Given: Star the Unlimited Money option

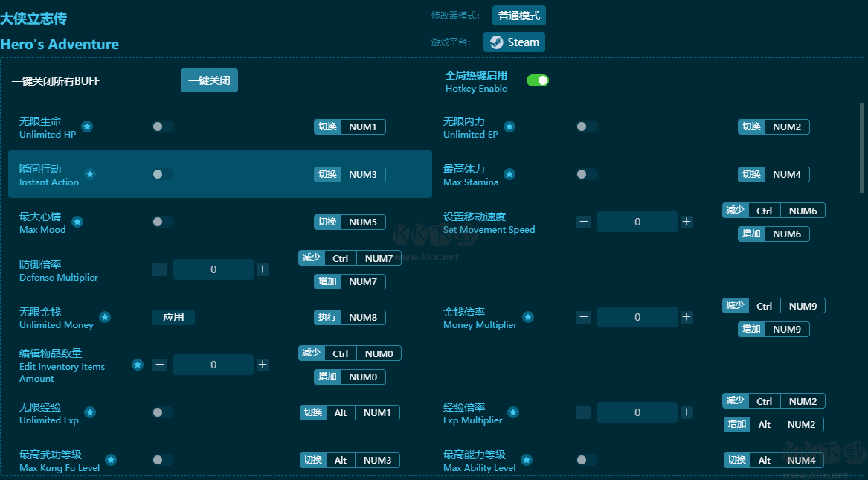Looking at the screenshot, I should click(105, 317).
